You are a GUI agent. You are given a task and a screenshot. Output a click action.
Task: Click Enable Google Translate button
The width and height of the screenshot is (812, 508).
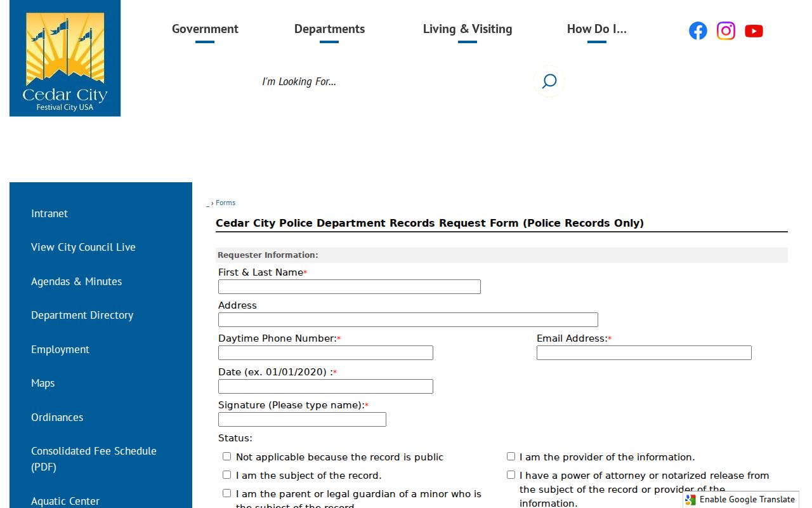(x=740, y=500)
